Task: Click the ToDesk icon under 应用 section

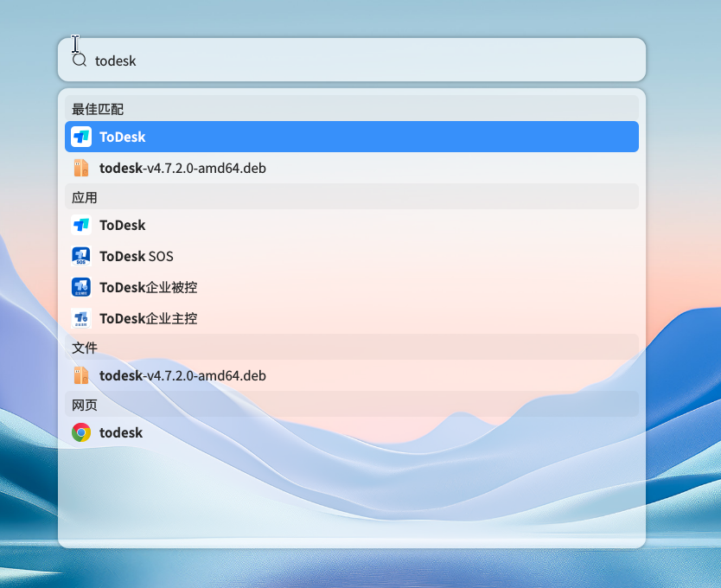Action: (x=81, y=225)
